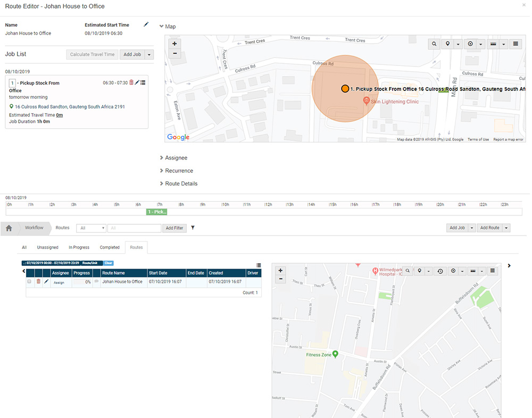Click the Home icon in the breadcrumb bar
The image size is (532, 418).
(9, 228)
